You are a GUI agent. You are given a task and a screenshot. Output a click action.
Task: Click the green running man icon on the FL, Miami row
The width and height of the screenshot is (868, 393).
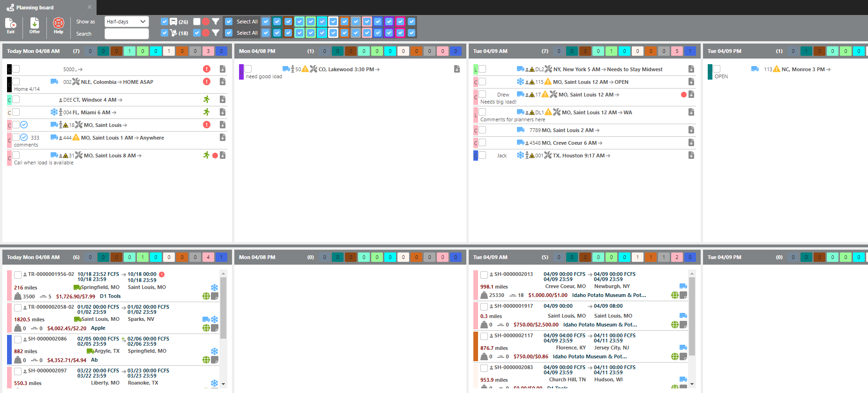click(x=207, y=112)
